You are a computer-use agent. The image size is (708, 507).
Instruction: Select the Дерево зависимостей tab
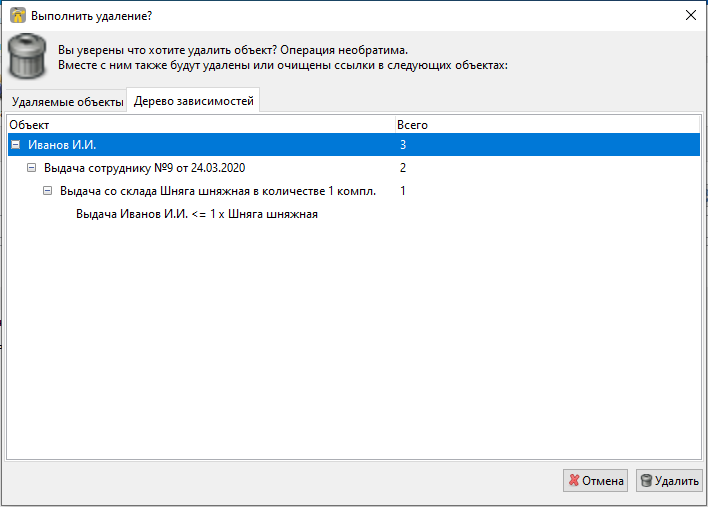coord(194,101)
